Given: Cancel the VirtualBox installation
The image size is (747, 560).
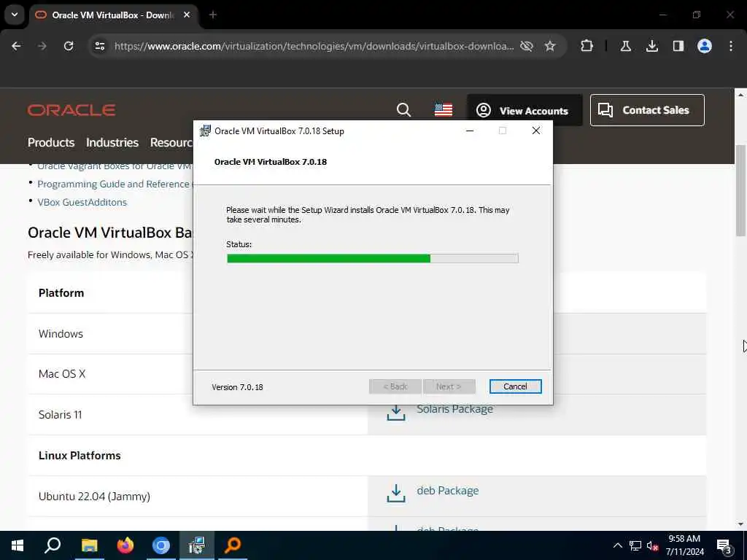Looking at the screenshot, I should tap(515, 386).
